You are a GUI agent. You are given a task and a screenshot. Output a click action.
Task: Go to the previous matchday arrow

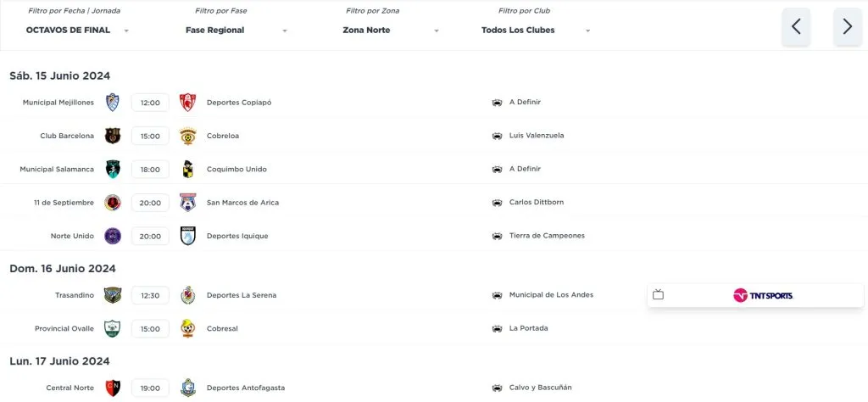[x=796, y=26]
